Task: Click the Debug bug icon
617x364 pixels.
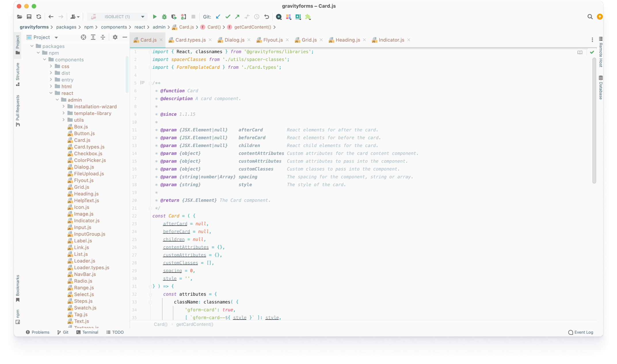Action: pos(164,17)
